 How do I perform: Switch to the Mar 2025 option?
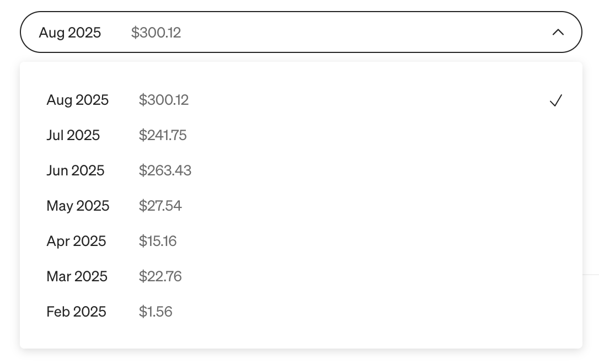77,276
